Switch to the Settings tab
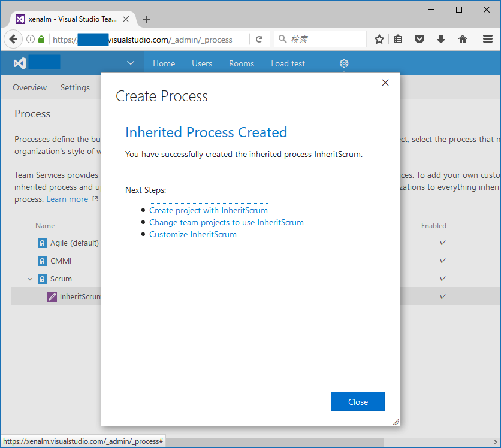Viewport: 501px width, 448px height. click(75, 87)
